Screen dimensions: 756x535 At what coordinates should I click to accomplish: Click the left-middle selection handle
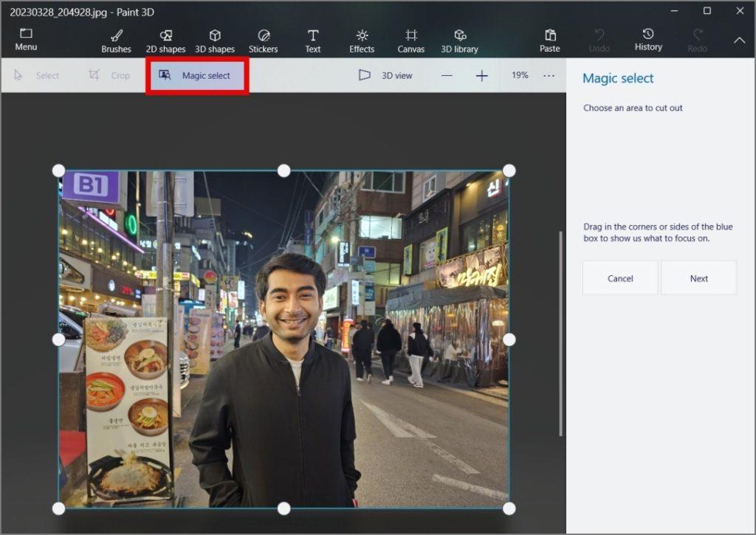point(58,339)
